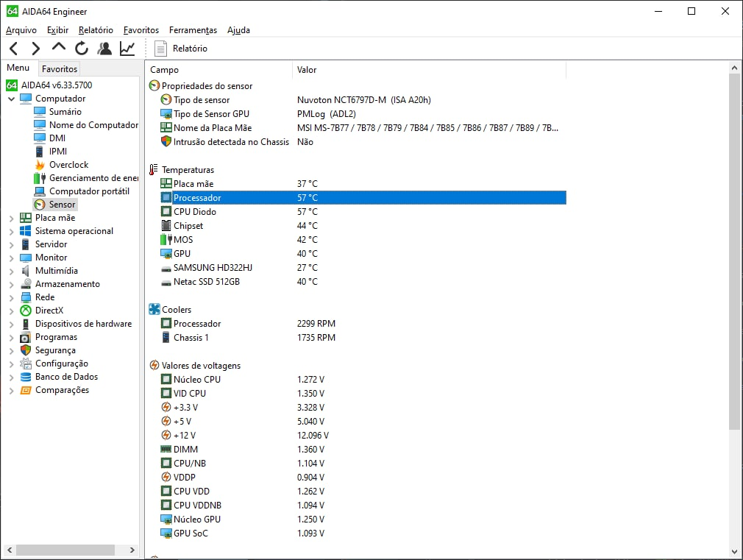Go forward using the right arrow toolbar icon

coord(35,49)
